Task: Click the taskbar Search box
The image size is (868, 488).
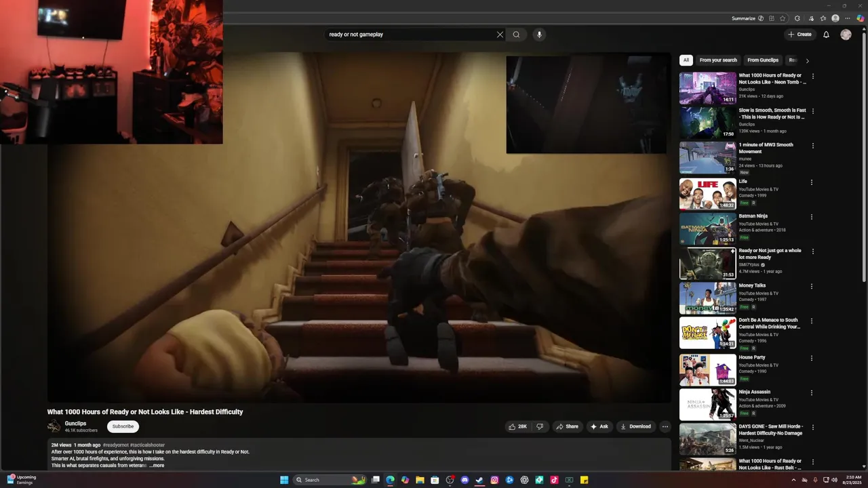Action: 330,480
